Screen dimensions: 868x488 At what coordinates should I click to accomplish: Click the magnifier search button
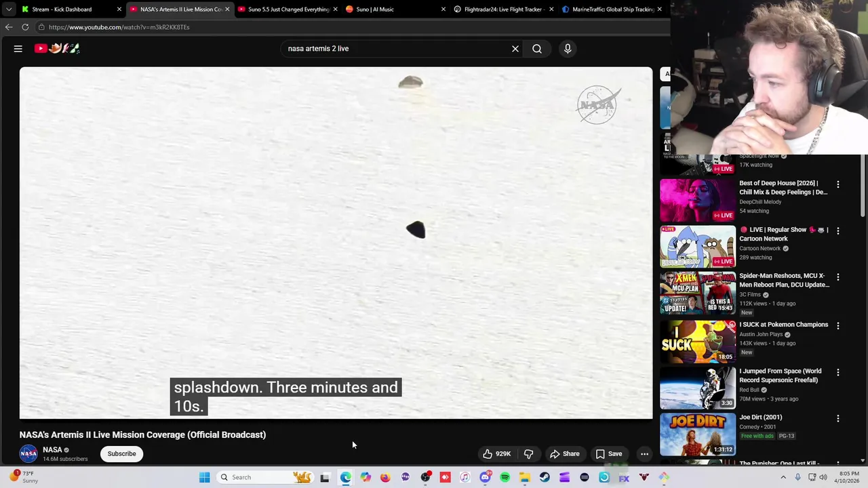click(x=537, y=49)
